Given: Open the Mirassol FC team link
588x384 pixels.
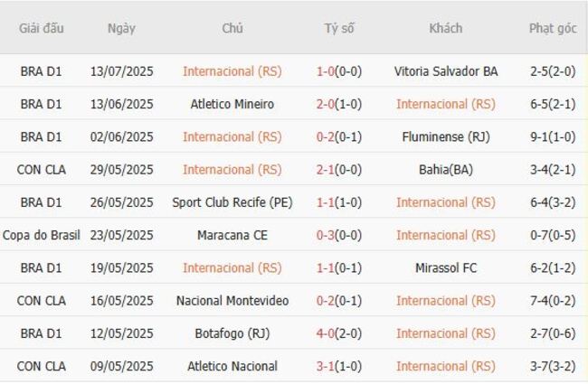Looking at the screenshot, I should pos(446,267).
